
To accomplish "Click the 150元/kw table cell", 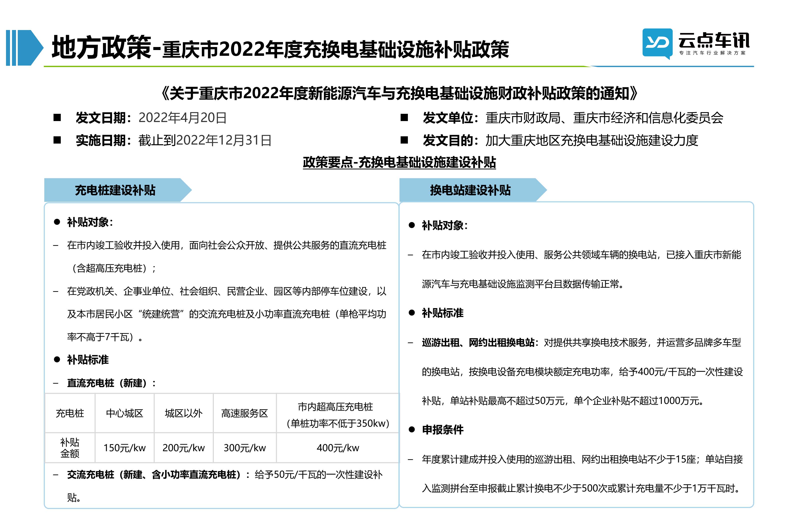I will coord(125,448).
